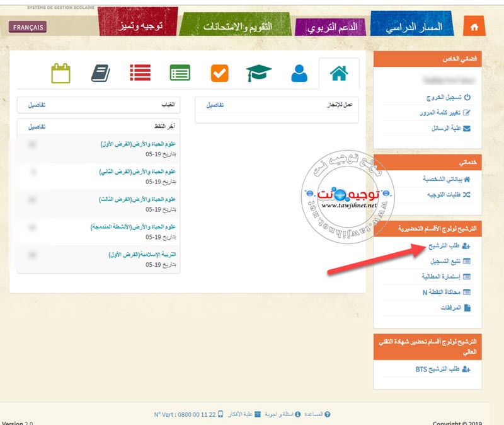Open the red list icon tab
This screenshot has height=425, width=504.
click(x=140, y=73)
